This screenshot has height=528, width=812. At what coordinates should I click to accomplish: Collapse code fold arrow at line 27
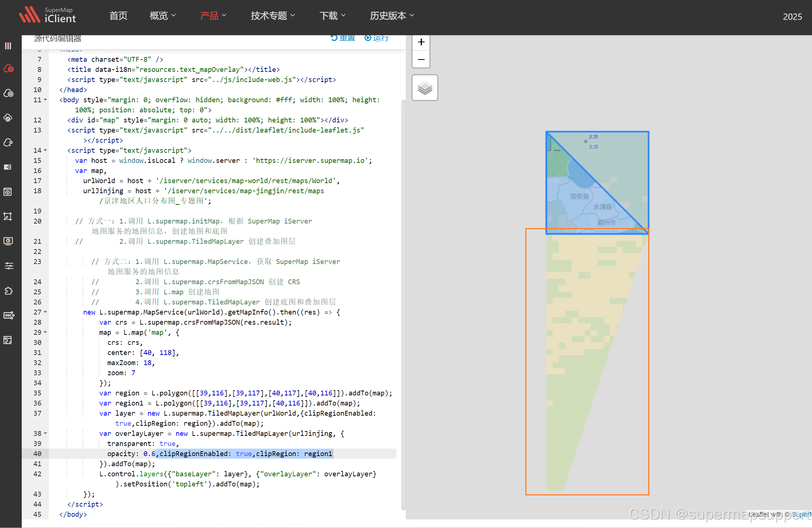coord(46,312)
